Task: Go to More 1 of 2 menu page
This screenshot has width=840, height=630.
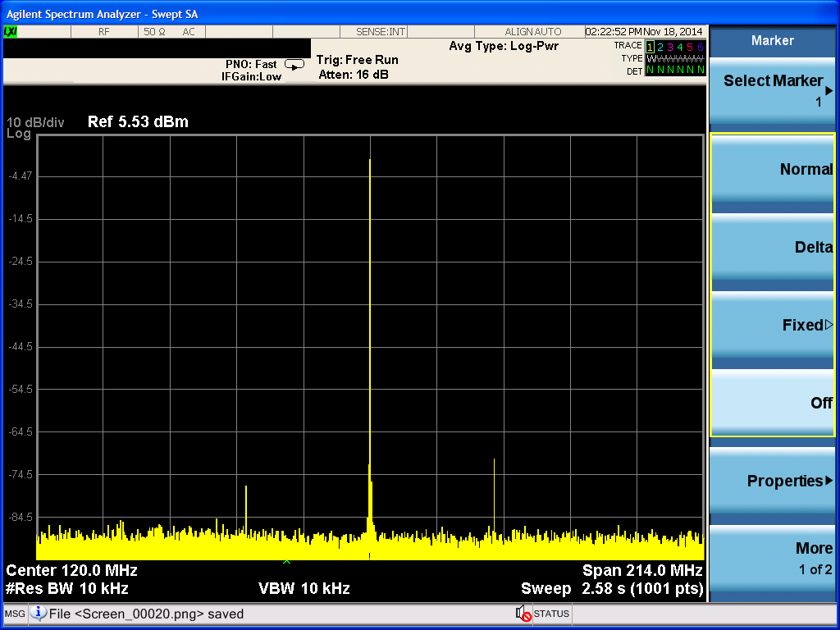Action: click(x=773, y=558)
